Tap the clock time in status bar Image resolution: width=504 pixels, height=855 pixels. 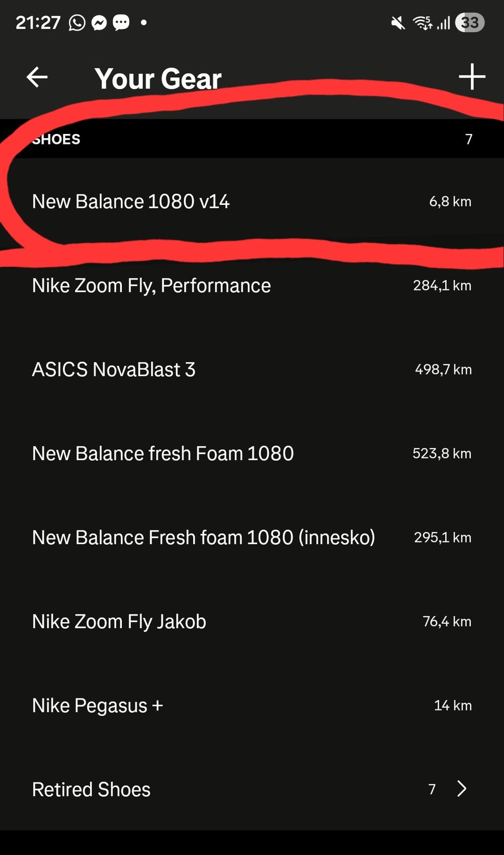click(x=38, y=23)
